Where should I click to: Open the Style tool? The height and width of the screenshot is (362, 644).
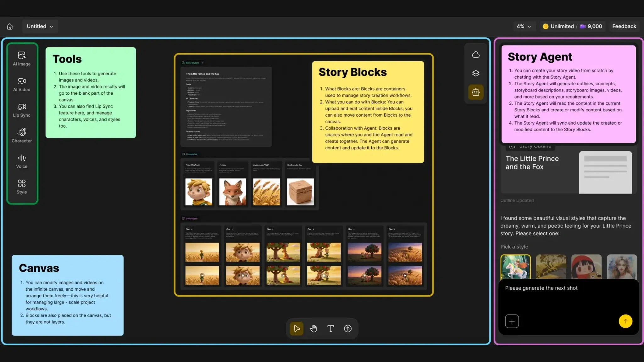[22, 187]
